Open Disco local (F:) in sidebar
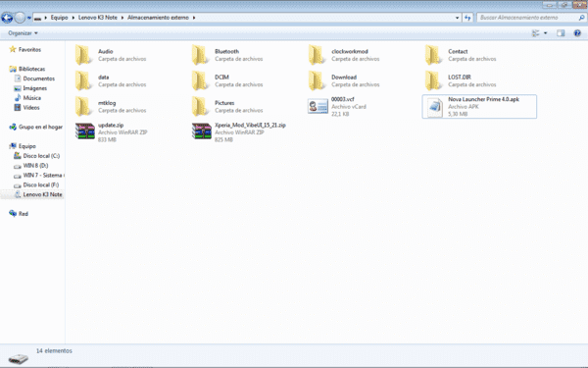This screenshot has width=588, height=368. [41, 185]
